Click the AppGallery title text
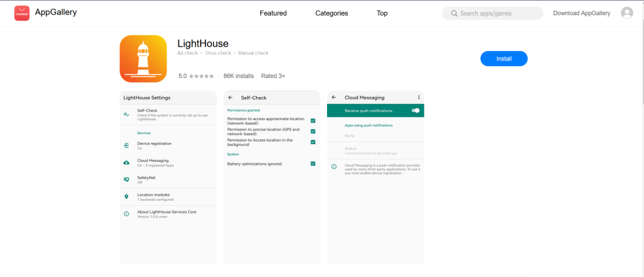The height and width of the screenshot is (277, 644). tap(56, 13)
